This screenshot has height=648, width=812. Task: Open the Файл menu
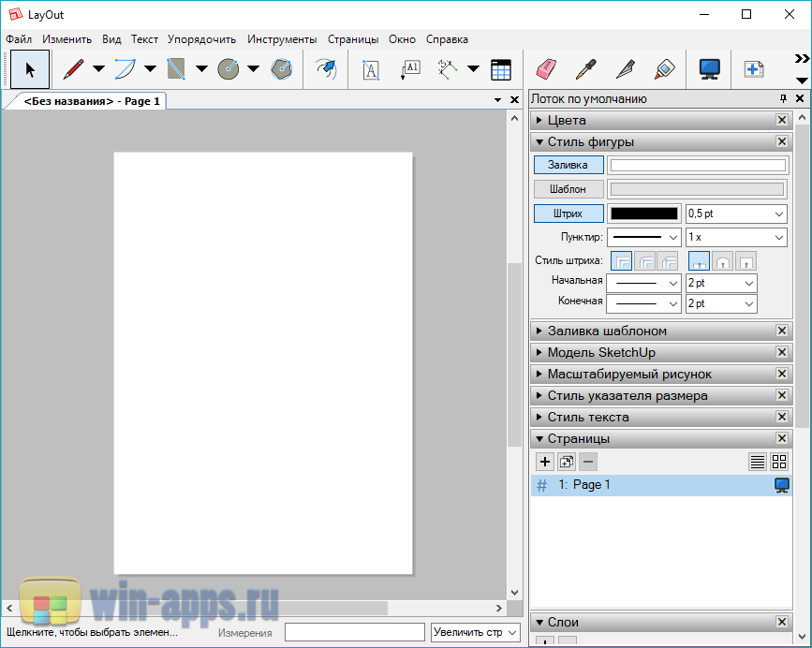19,39
